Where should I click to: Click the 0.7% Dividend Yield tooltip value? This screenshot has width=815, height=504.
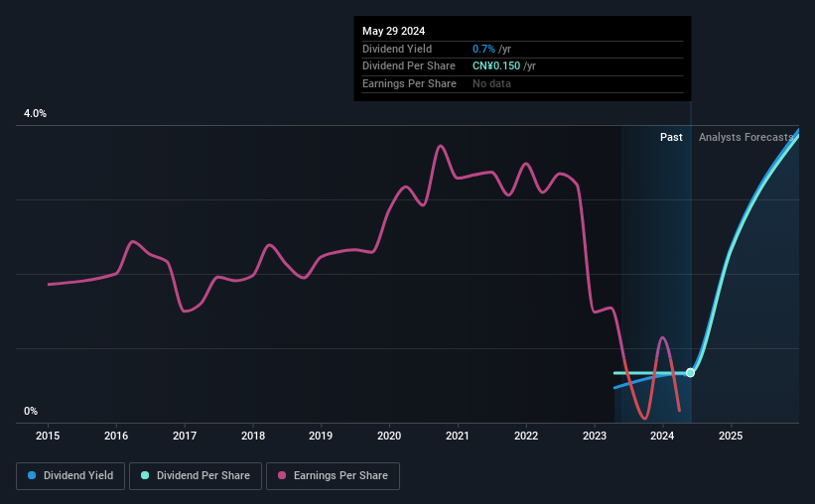pos(483,49)
